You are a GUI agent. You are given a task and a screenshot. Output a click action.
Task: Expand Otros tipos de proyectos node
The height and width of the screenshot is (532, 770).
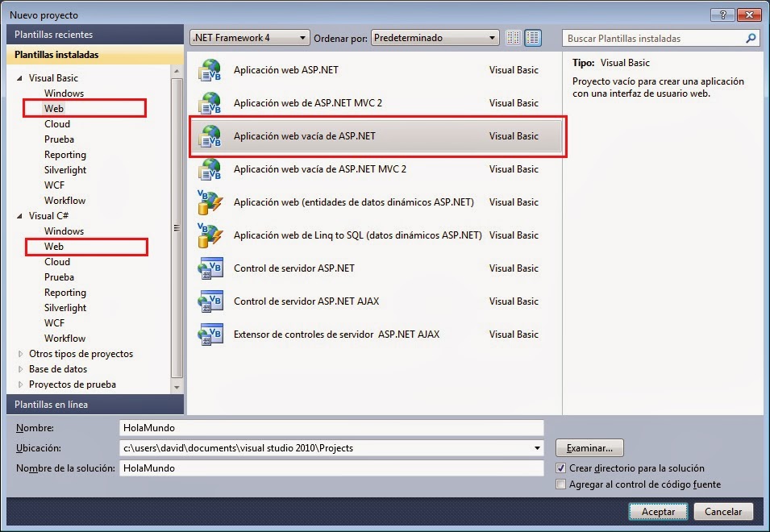(x=20, y=354)
